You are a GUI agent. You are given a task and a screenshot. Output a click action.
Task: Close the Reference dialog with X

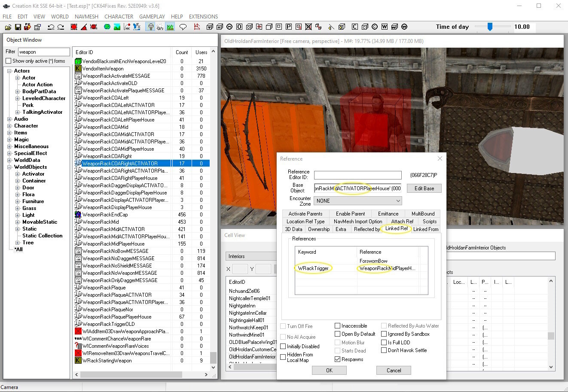(x=440, y=158)
